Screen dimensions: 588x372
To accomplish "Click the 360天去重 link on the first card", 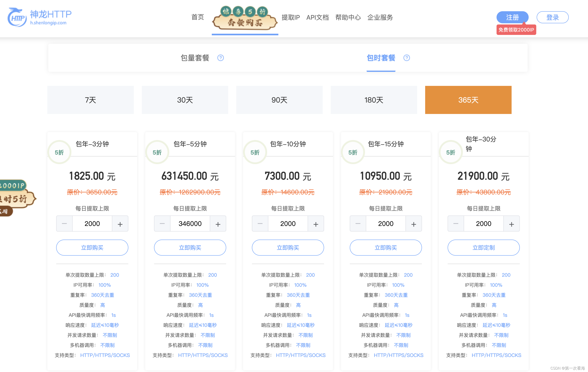I will point(102,295).
